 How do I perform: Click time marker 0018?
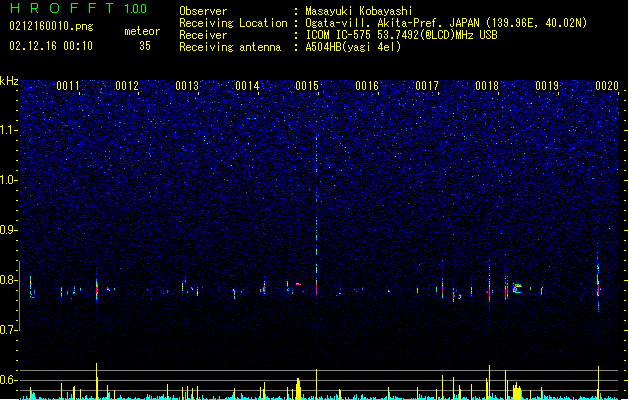(x=487, y=86)
